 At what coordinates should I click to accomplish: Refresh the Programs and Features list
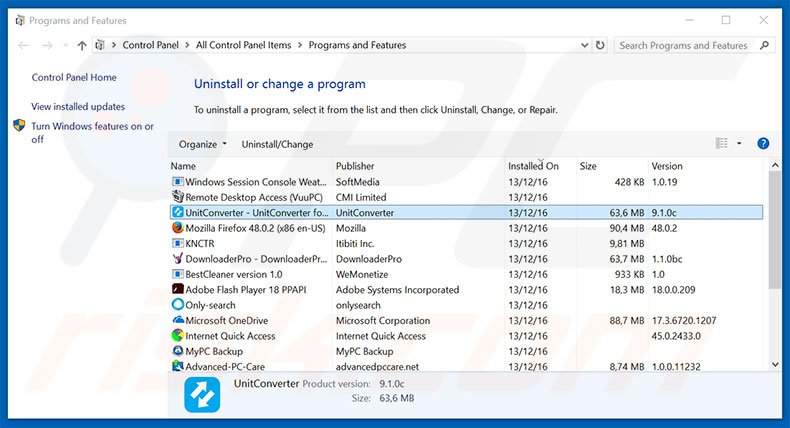600,45
